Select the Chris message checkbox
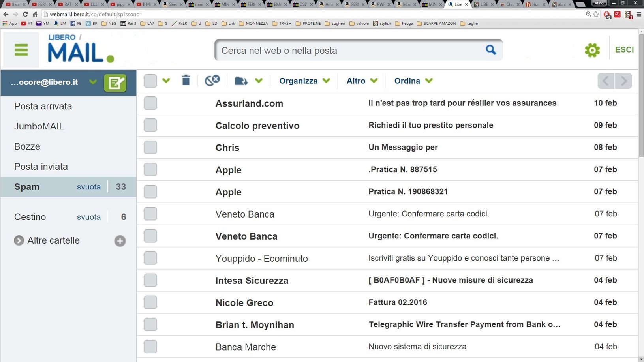This screenshot has height=362, width=644. [150, 147]
